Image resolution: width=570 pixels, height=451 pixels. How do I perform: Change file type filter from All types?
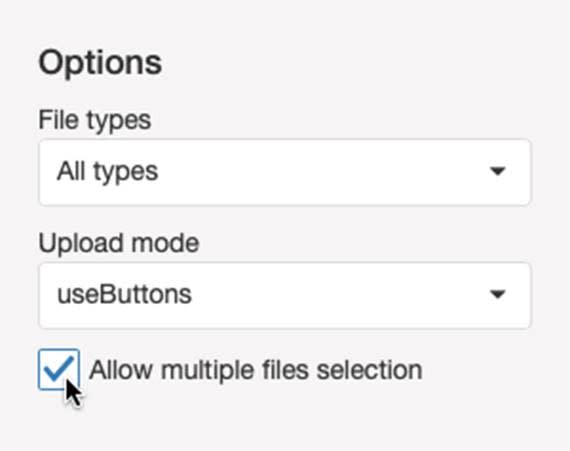285,172
